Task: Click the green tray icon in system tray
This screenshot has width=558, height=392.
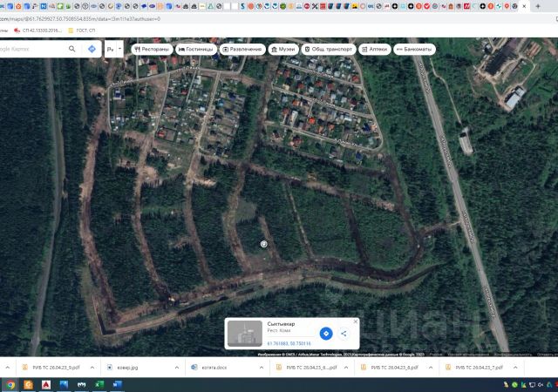Action: coord(514,384)
